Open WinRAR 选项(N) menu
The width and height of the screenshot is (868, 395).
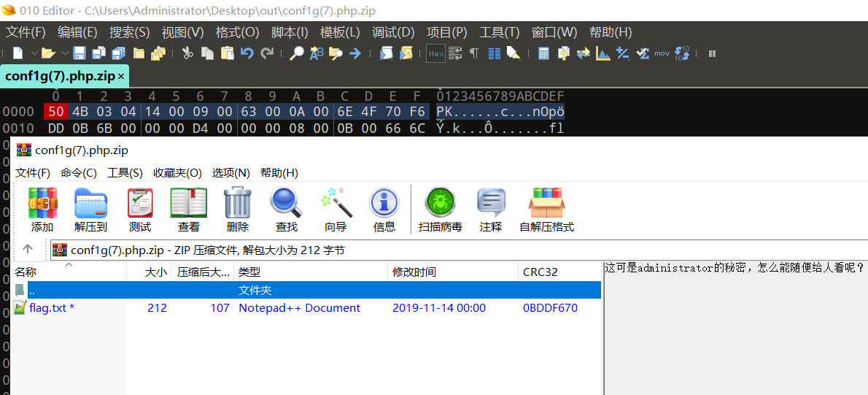[230, 173]
